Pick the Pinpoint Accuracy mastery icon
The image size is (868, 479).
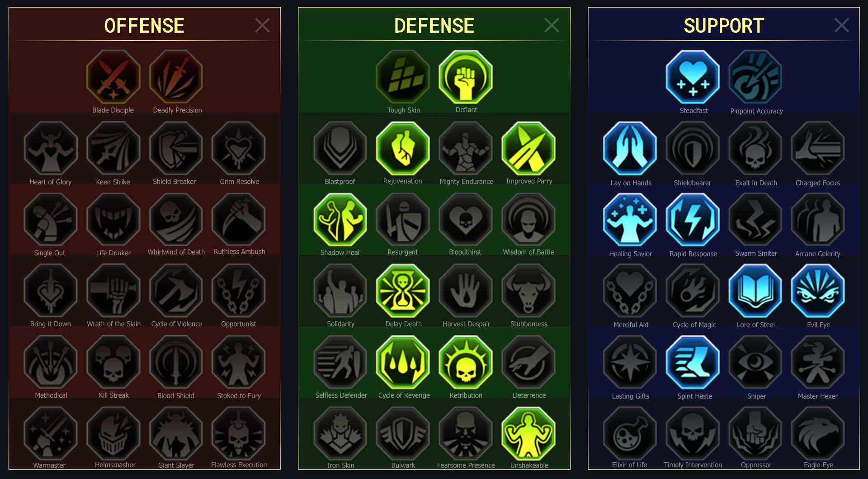pyautogui.click(x=755, y=77)
